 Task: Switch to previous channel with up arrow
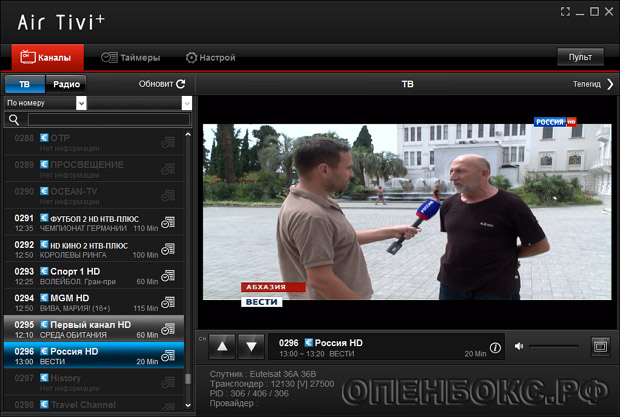click(x=222, y=347)
